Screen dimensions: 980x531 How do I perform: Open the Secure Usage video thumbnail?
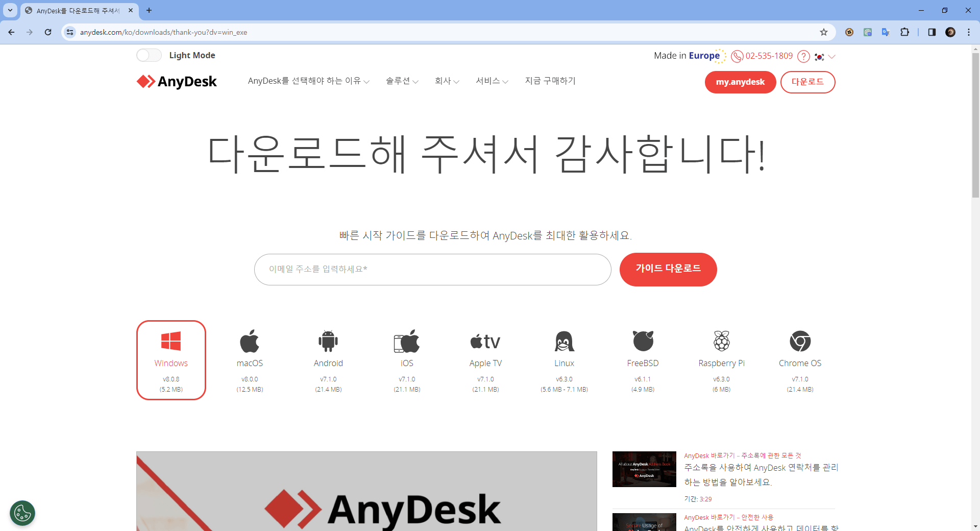[644, 522]
